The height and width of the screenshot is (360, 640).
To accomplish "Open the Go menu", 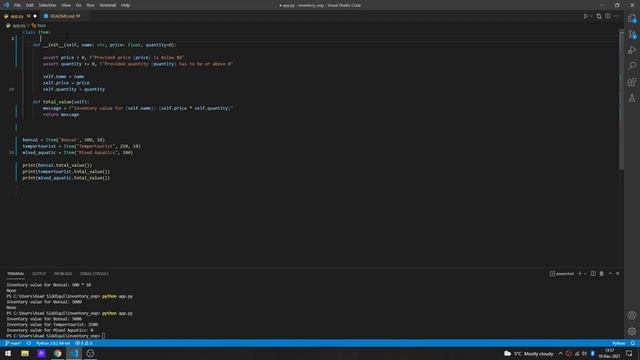I will click(x=78, y=5).
